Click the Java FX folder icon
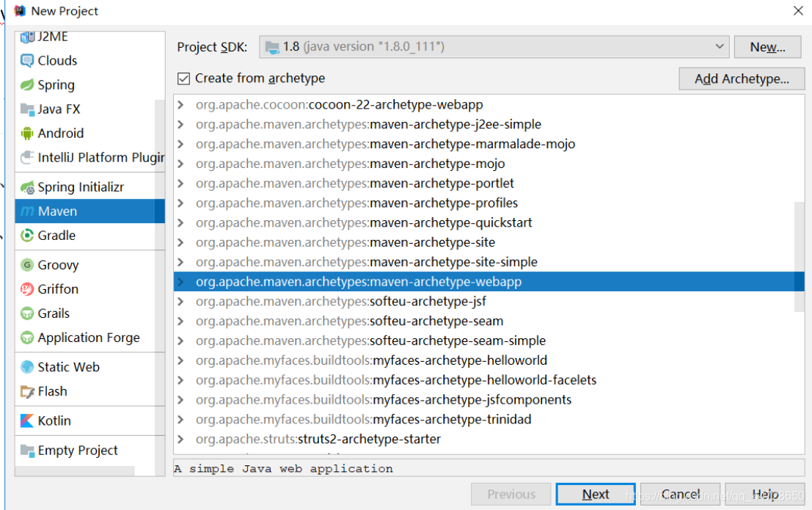The image size is (812, 510). pos(27,109)
